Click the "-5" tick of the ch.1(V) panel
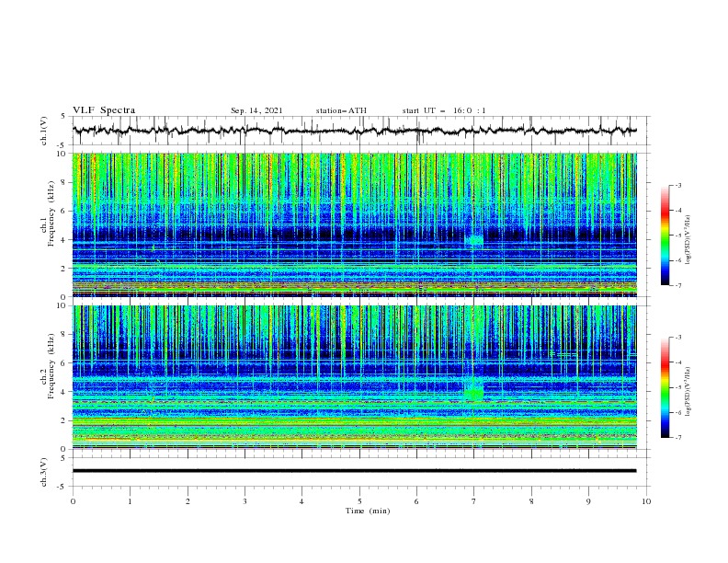This screenshot has height=563, width=728. pyautogui.click(x=62, y=145)
